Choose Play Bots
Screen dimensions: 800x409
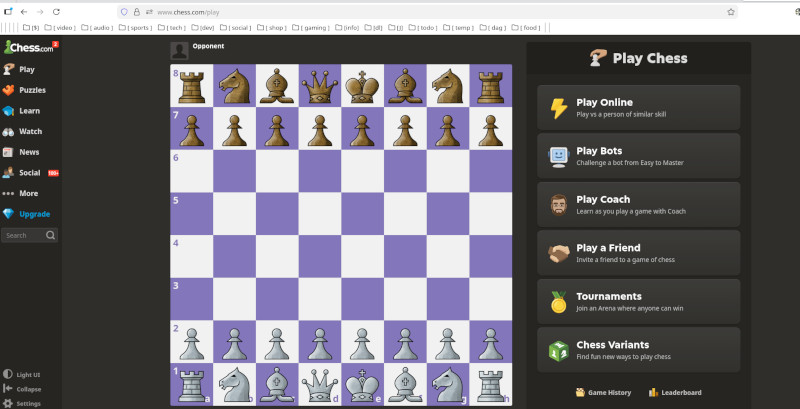coord(638,156)
